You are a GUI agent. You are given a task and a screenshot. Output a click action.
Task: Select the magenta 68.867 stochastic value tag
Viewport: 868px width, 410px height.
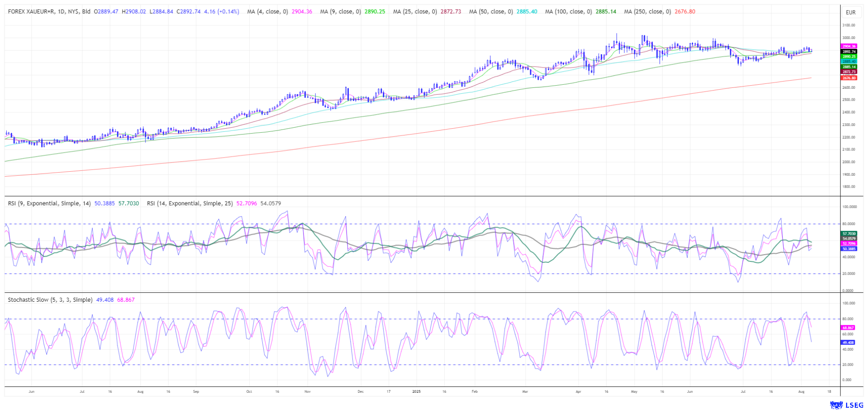pyautogui.click(x=848, y=328)
